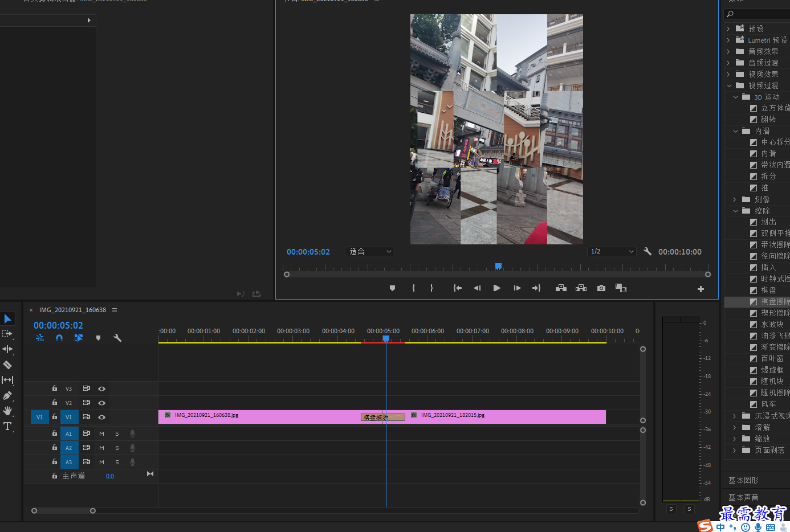Step forward one frame
The image size is (790, 532).
[517, 288]
